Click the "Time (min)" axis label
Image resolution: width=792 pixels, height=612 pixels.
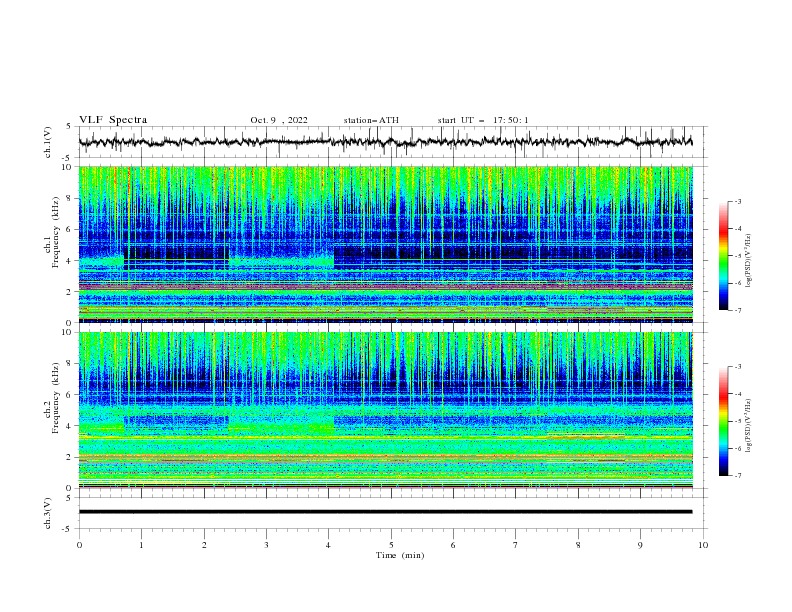click(x=400, y=555)
